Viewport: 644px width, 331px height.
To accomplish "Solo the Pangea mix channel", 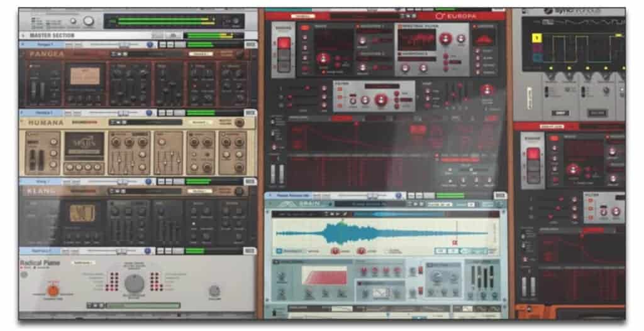I will 169,45.
